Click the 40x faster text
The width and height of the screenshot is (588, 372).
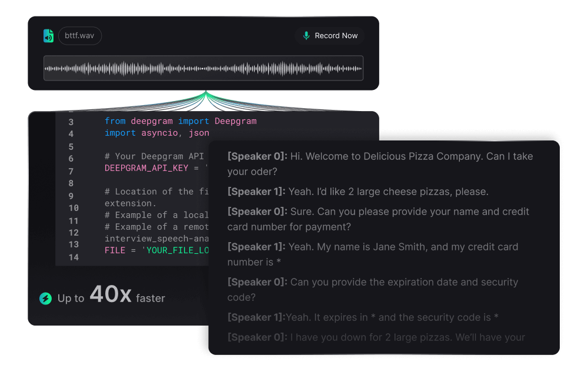127,295
